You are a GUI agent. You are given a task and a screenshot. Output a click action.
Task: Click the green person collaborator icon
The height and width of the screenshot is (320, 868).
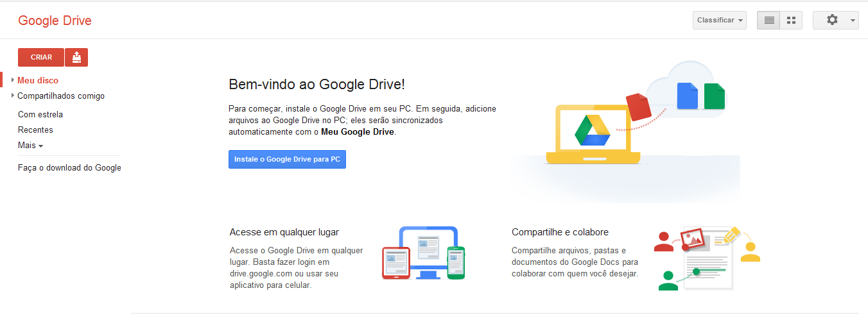pos(668,280)
